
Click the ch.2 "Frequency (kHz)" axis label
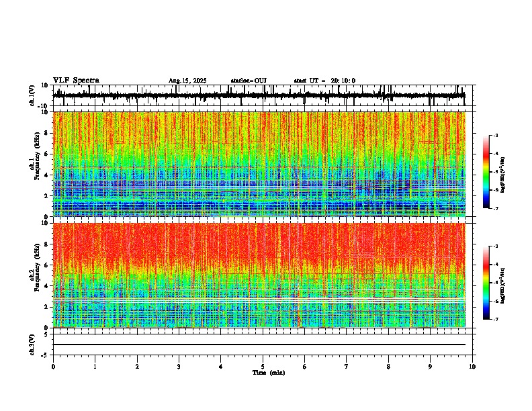(37, 267)
